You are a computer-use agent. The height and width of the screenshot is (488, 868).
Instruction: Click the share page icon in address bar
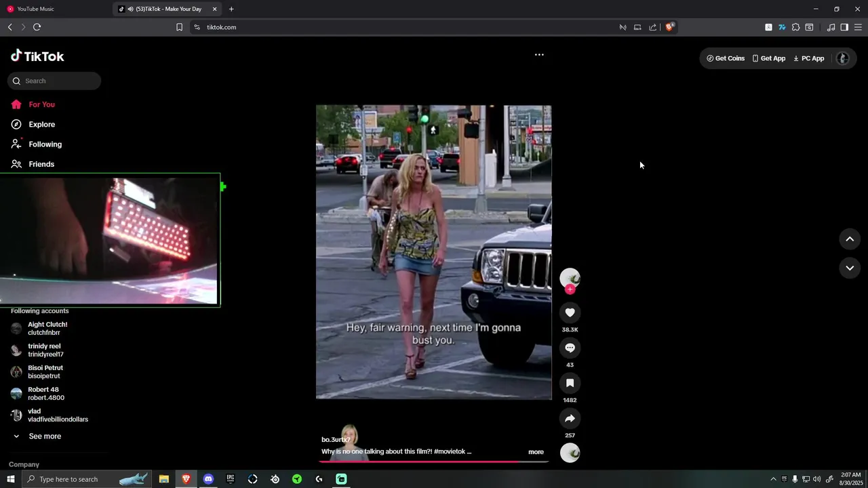tap(652, 27)
